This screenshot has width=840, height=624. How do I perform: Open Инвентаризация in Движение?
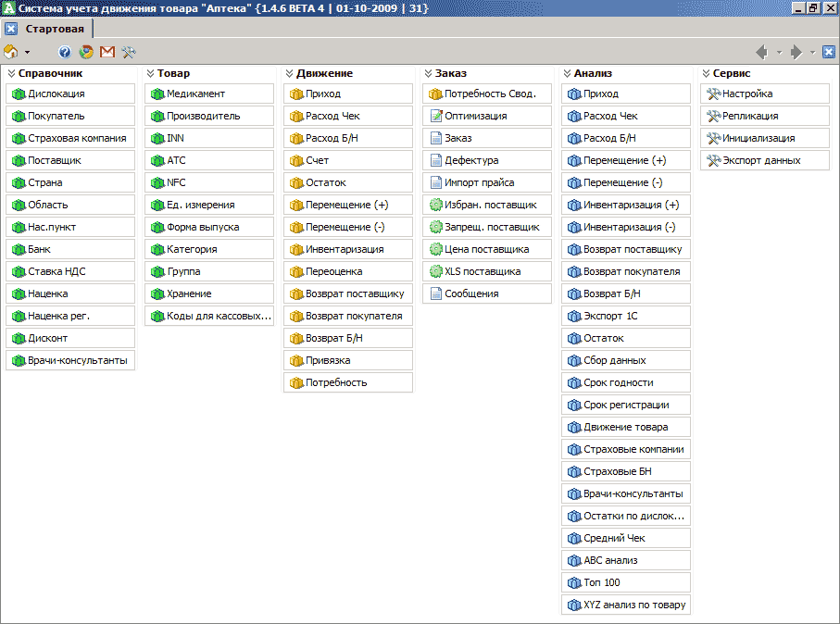348,249
